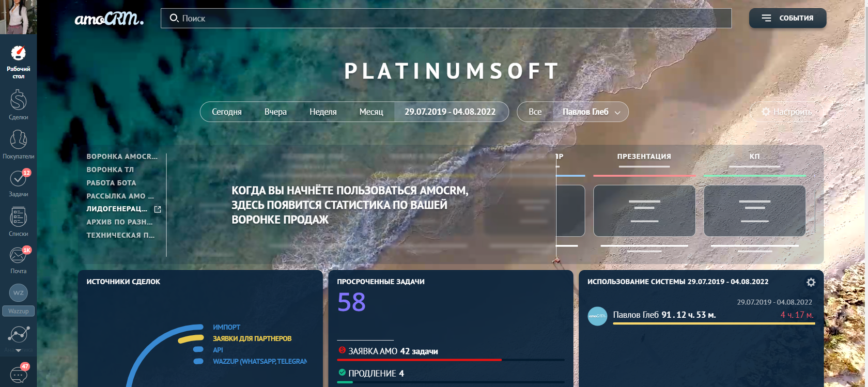Open the Аналитика graph icon
The image size is (868, 387).
coord(18,334)
